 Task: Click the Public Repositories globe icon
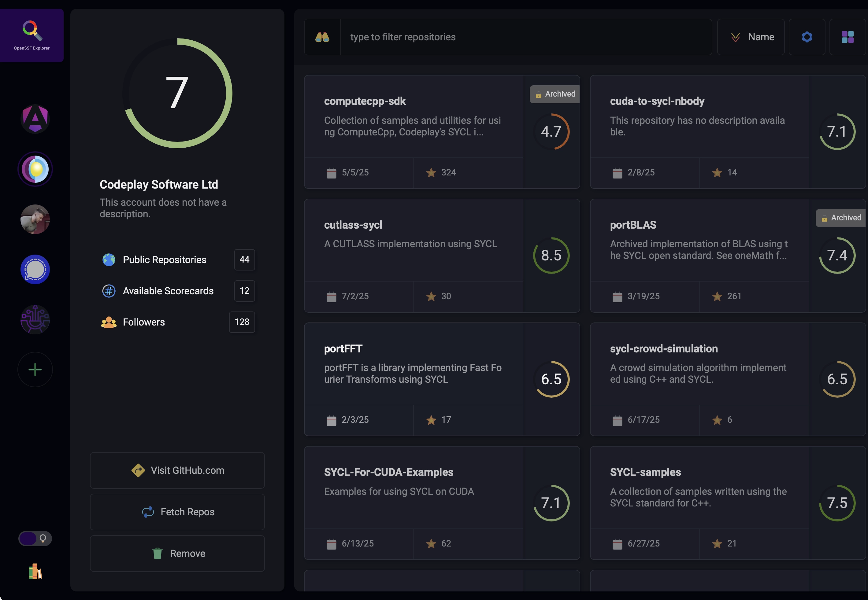pyautogui.click(x=109, y=260)
